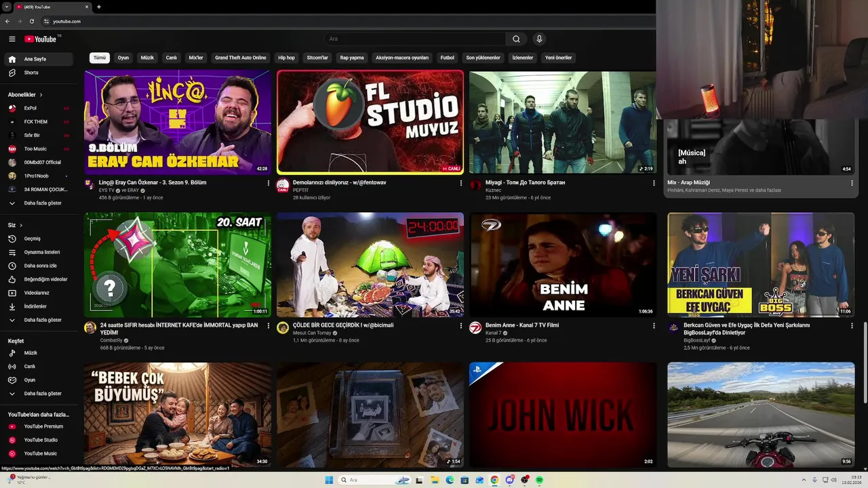868x488 pixels.
Task: Open Mesut Can Tomay channel link
Action: pos(312,333)
